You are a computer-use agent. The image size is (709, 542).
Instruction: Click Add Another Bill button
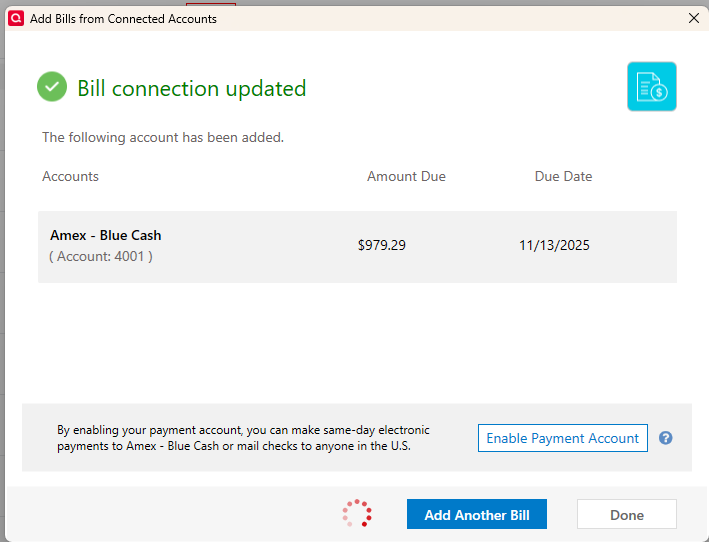pyautogui.click(x=477, y=514)
